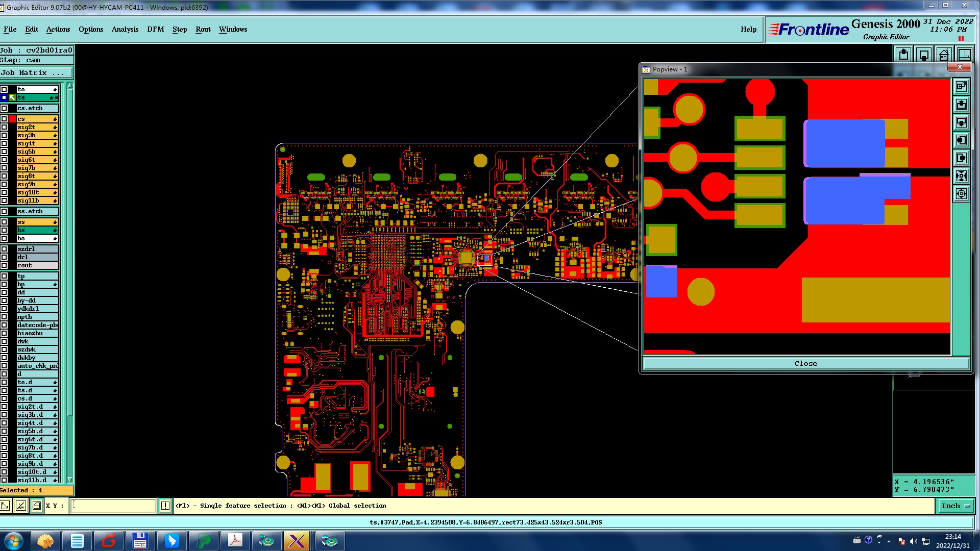
Task: Open the DFM menu
Action: point(155,29)
